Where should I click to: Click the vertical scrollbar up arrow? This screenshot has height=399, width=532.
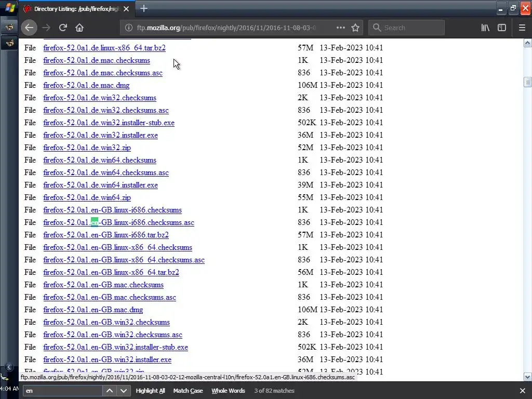click(x=527, y=43)
